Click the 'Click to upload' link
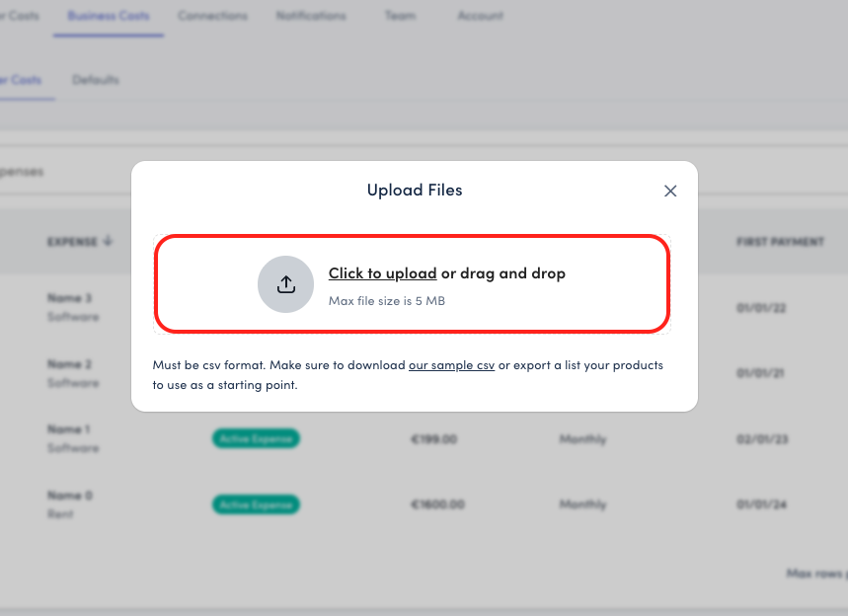Screen dimensions: 848x616 coord(382,273)
